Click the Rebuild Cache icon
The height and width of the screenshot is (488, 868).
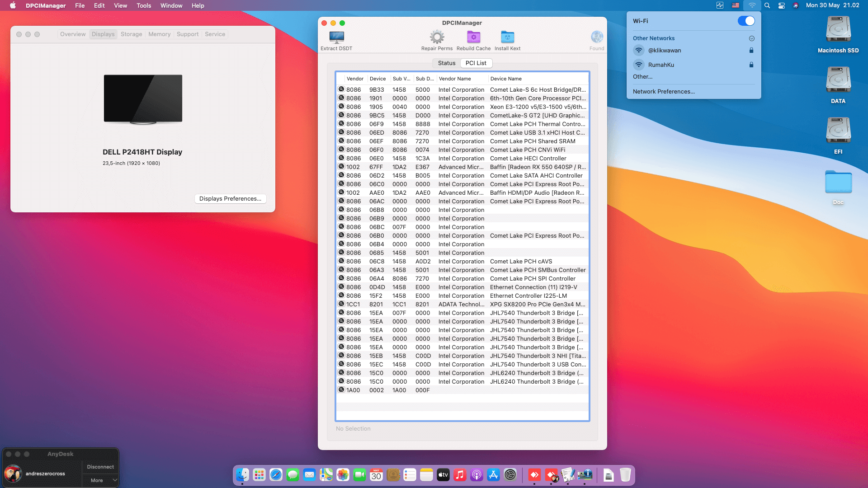point(473,38)
